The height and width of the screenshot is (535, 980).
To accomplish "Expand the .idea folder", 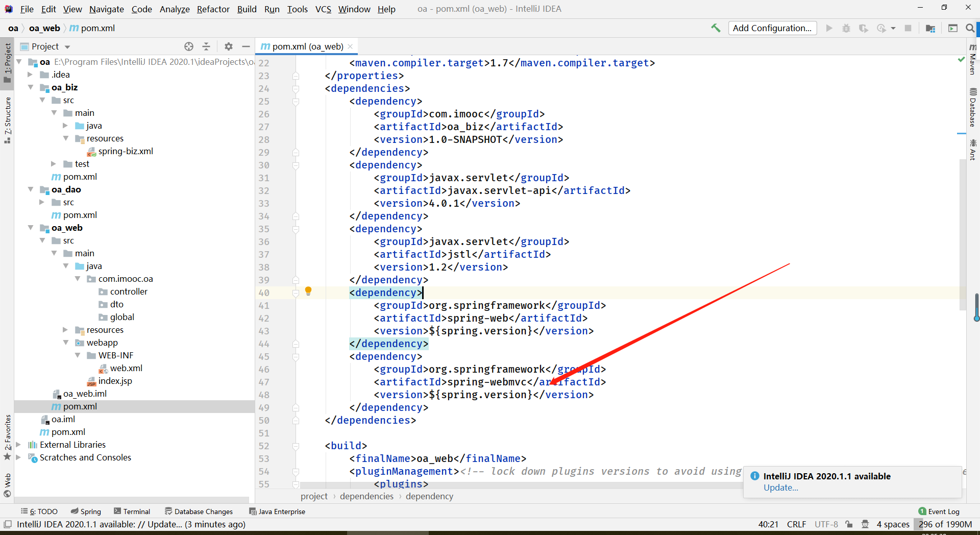I will [31, 75].
